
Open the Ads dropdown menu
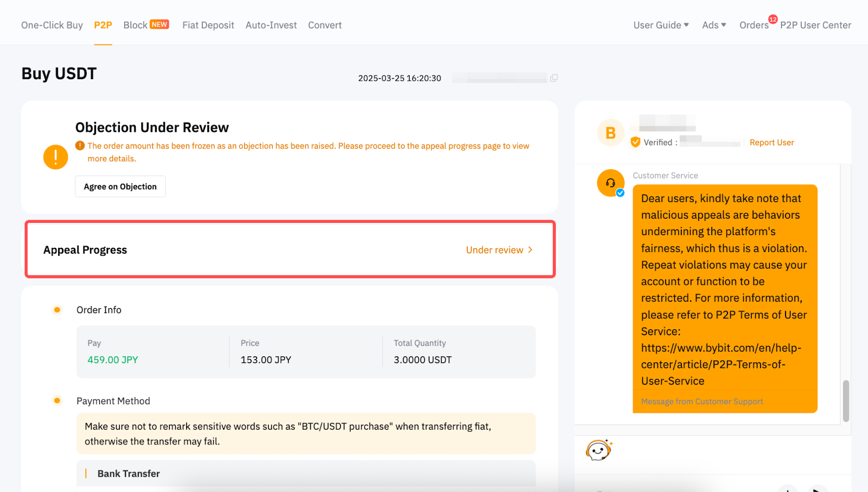(714, 25)
